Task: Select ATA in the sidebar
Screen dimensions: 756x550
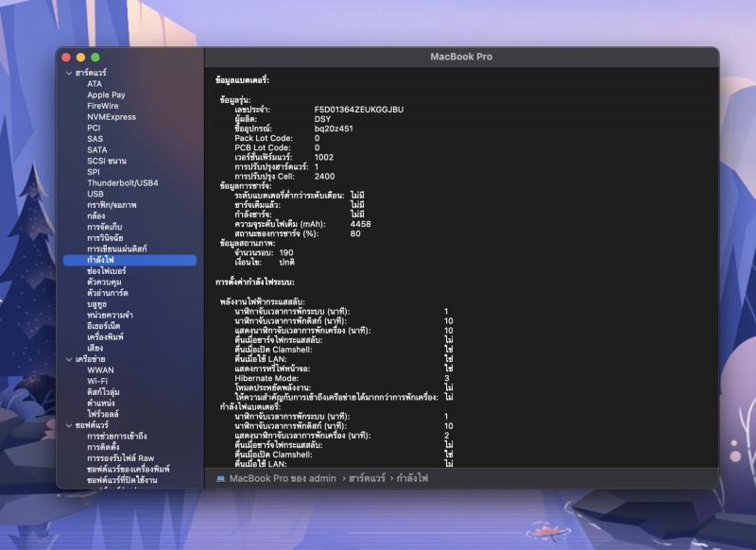Action: [x=94, y=84]
